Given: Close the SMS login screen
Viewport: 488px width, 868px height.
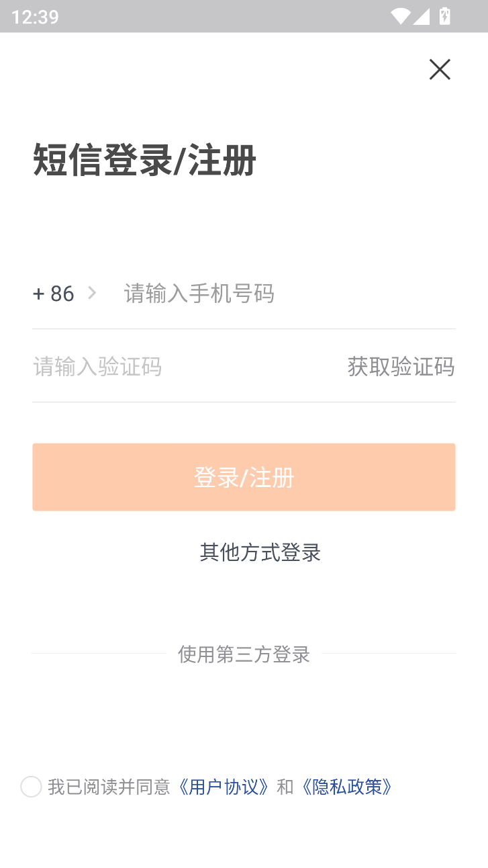Looking at the screenshot, I should tap(440, 69).
